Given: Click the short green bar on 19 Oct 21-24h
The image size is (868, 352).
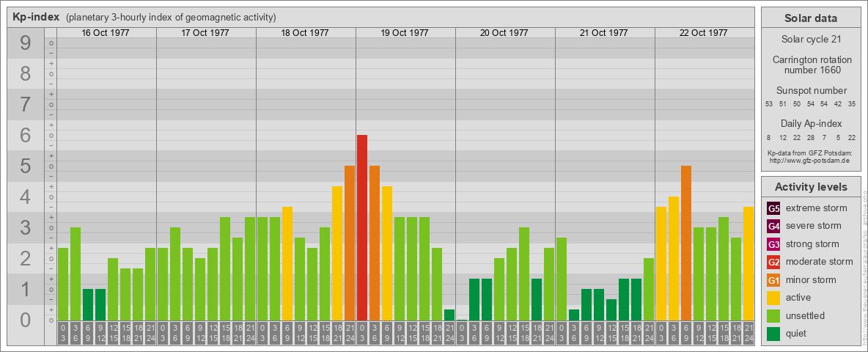Looking at the screenshot, I should [449, 315].
